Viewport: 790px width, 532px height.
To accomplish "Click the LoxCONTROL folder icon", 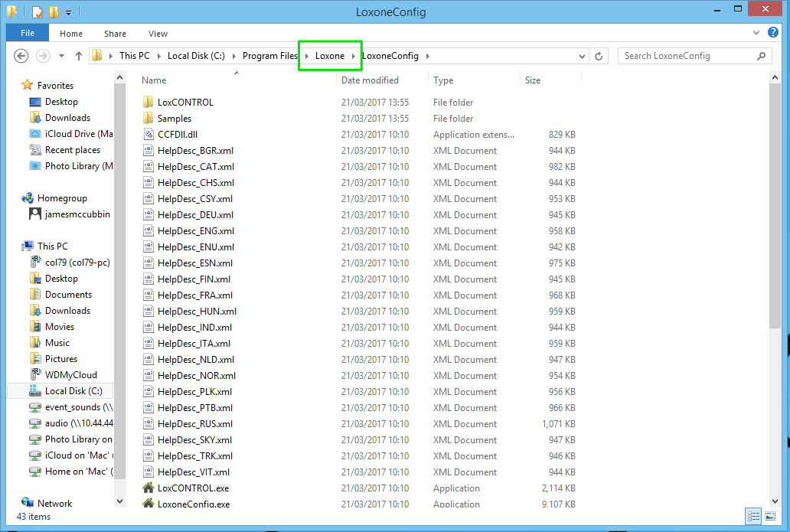I will click(x=149, y=102).
